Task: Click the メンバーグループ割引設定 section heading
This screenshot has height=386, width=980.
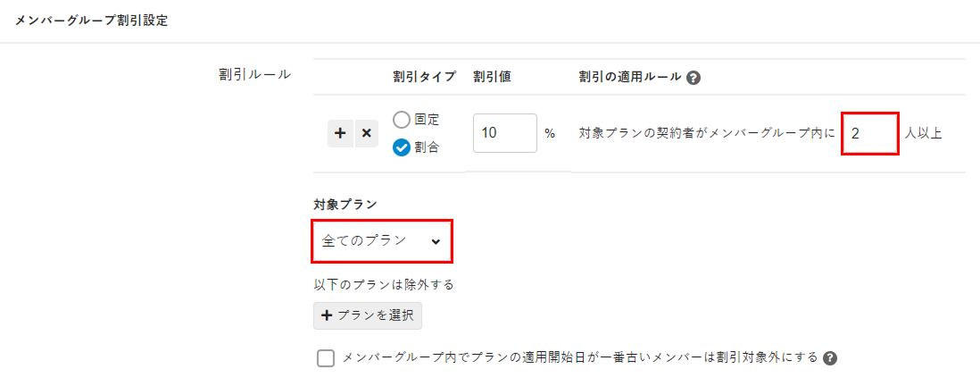Action: (91, 21)
